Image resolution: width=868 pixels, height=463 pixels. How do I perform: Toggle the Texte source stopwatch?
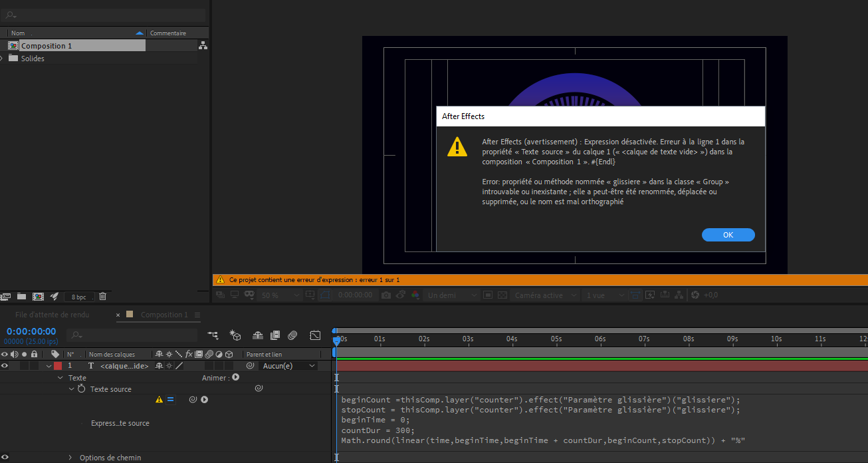point(82,389)
